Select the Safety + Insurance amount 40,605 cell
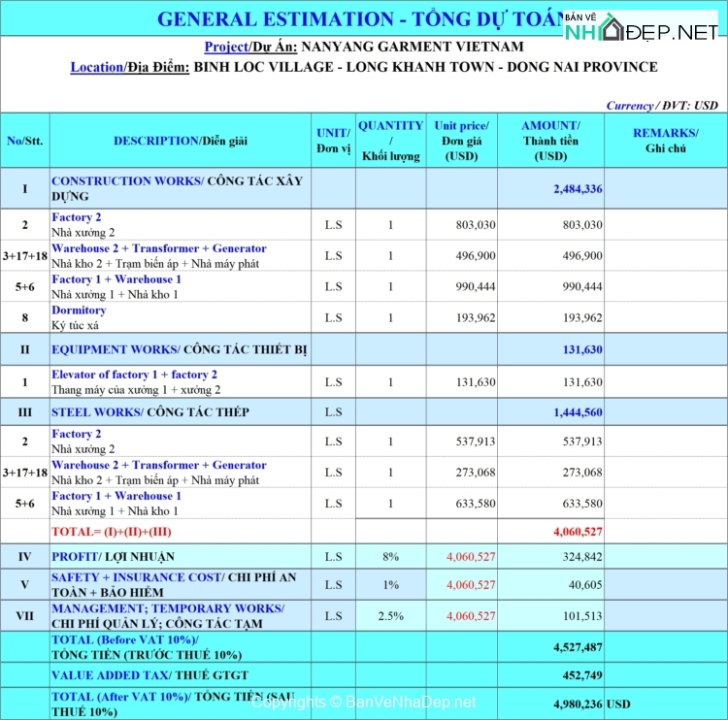This screenshot has width=728, height=720. [x=550, y=585]
